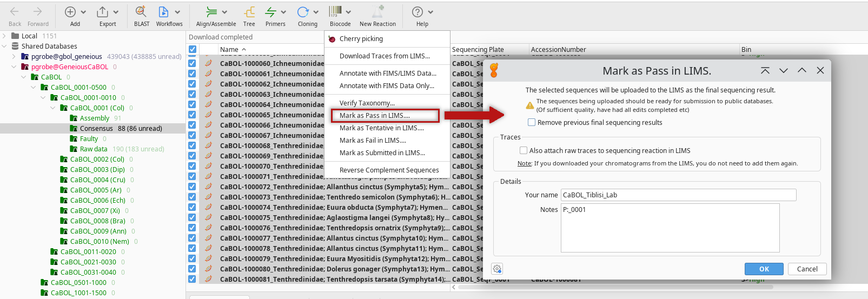Collapse the CaBOL_0001 (Col) folder
The height and width of the screenshot is (299, 868).
53,108
